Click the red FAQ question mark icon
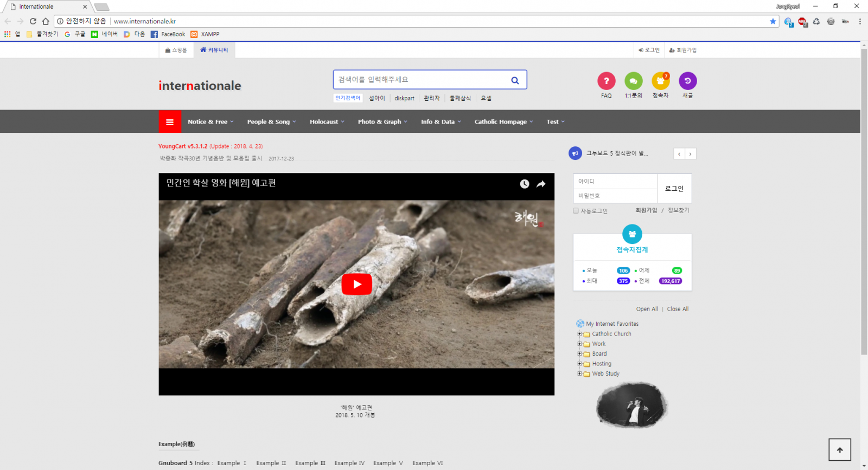Screen dimensions: 868x470 [x=606, y=81]
